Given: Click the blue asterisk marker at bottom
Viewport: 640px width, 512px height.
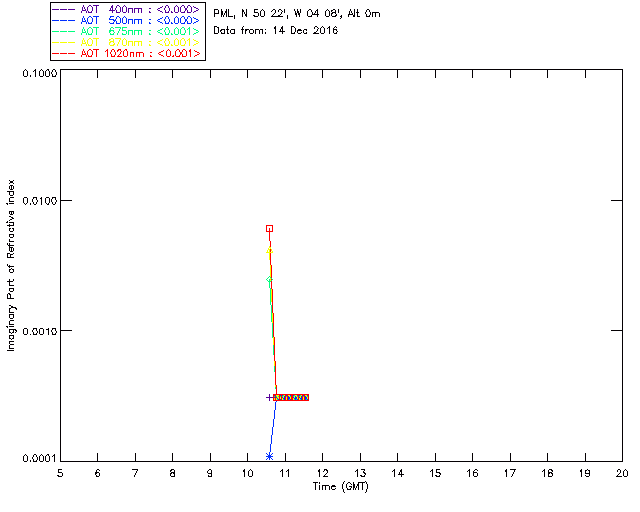Looking at the screenshot, I should click(269, 456).
